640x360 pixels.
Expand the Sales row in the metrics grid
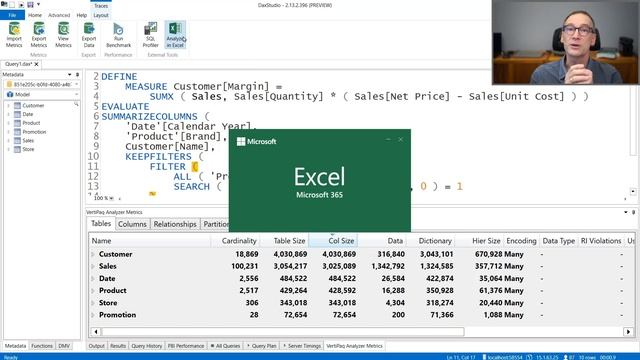coord(93,266)
